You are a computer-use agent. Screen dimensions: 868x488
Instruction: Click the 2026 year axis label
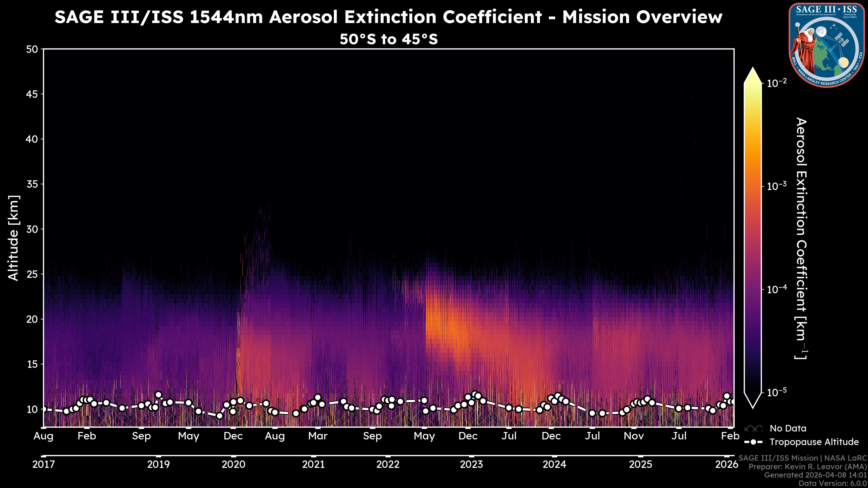point(726,465)
